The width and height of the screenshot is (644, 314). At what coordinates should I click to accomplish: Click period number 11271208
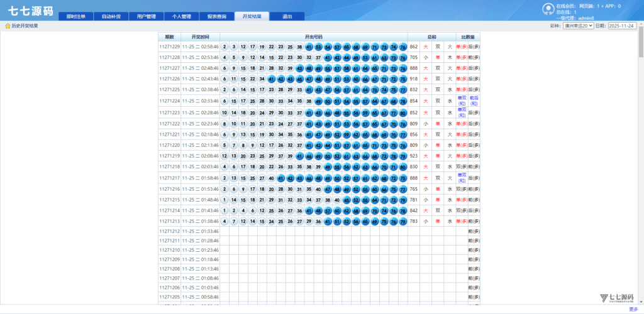[170, 269]
